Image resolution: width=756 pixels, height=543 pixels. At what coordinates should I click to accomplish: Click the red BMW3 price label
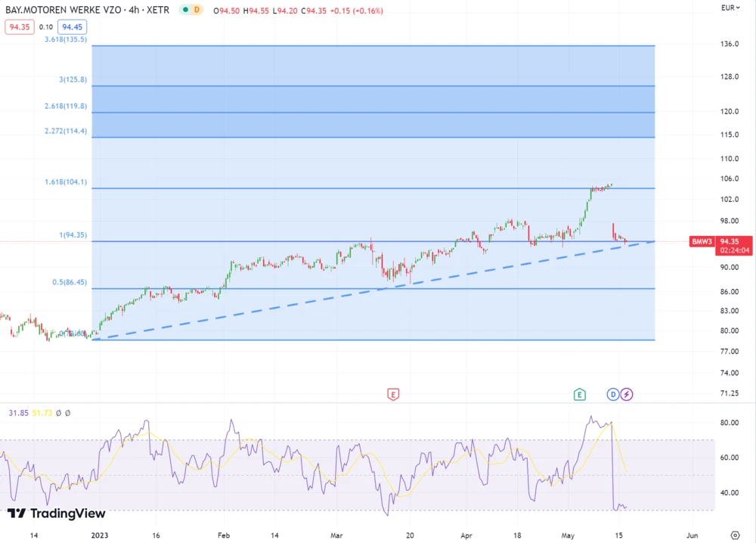coord(702,242)
